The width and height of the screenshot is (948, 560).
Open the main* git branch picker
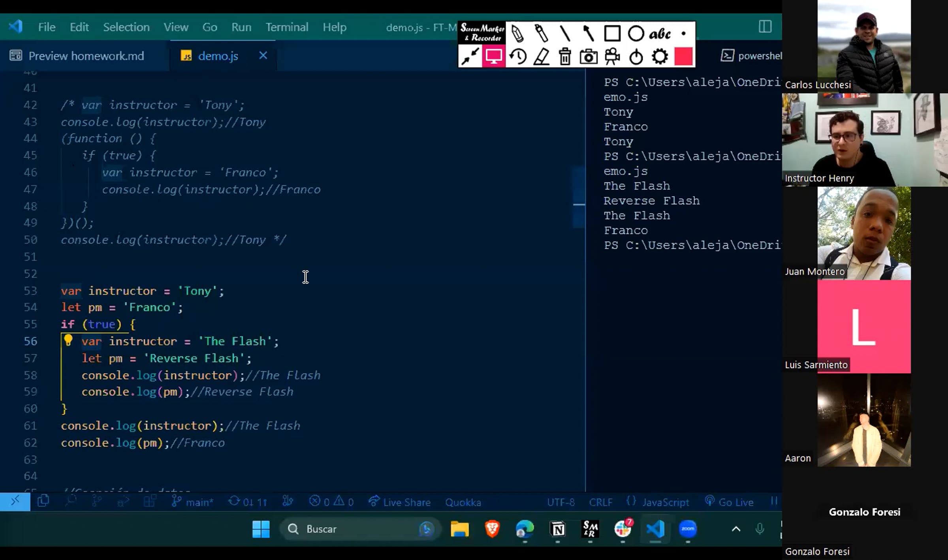click(x=193, y=502)
